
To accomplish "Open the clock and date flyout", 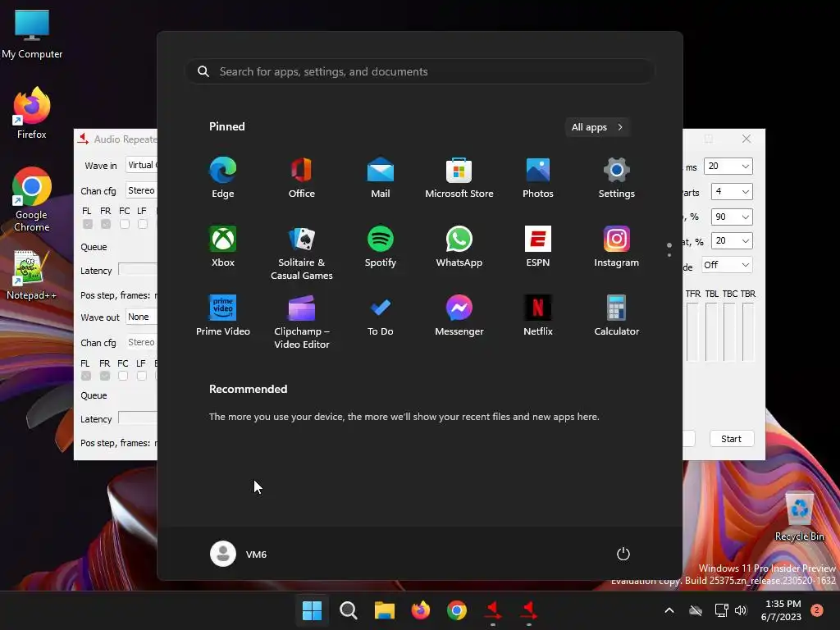I will [x=782, y=610].
